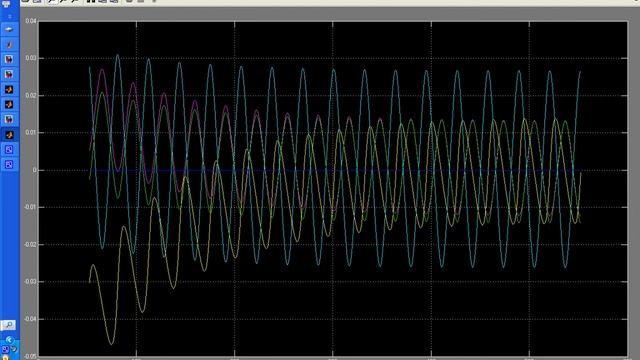Expand hidden tray icons with the round chevron
640x360 pixels.
click(9, 340)
